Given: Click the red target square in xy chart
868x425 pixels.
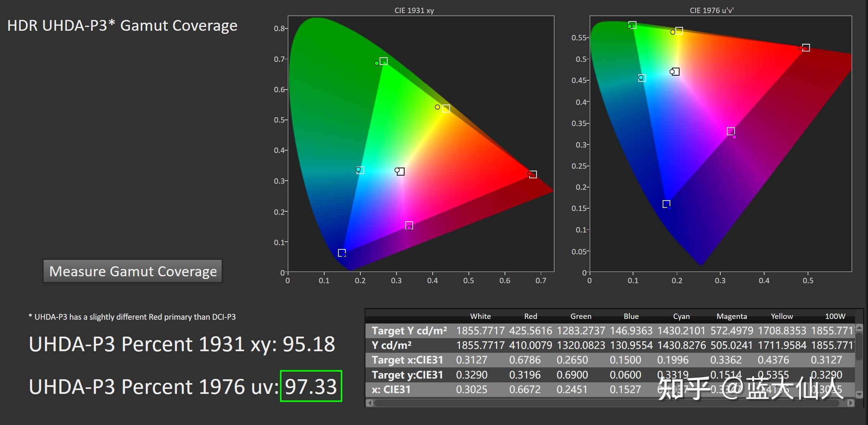Looking at the screenshot, I should point(533,174).
